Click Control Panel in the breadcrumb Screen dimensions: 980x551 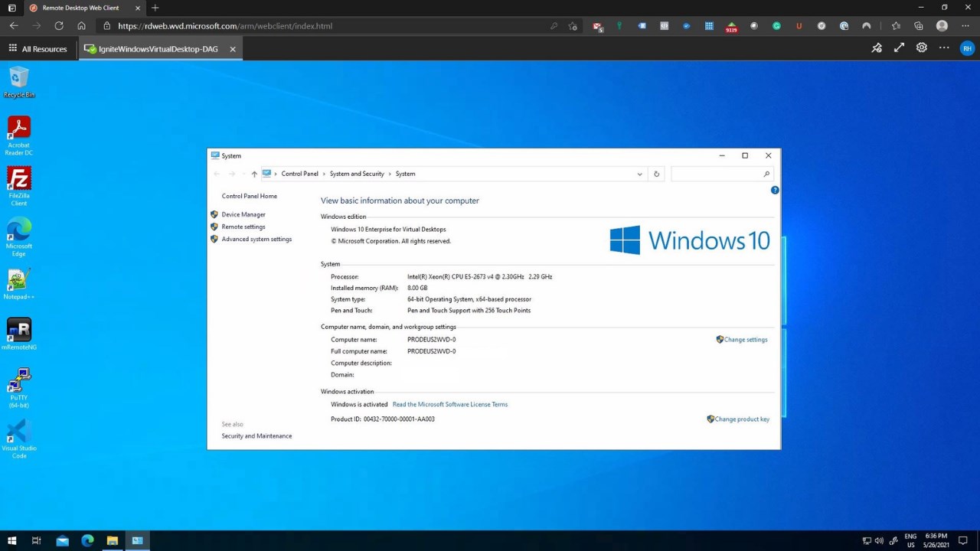pyautogui.click(x=299, y=174)
